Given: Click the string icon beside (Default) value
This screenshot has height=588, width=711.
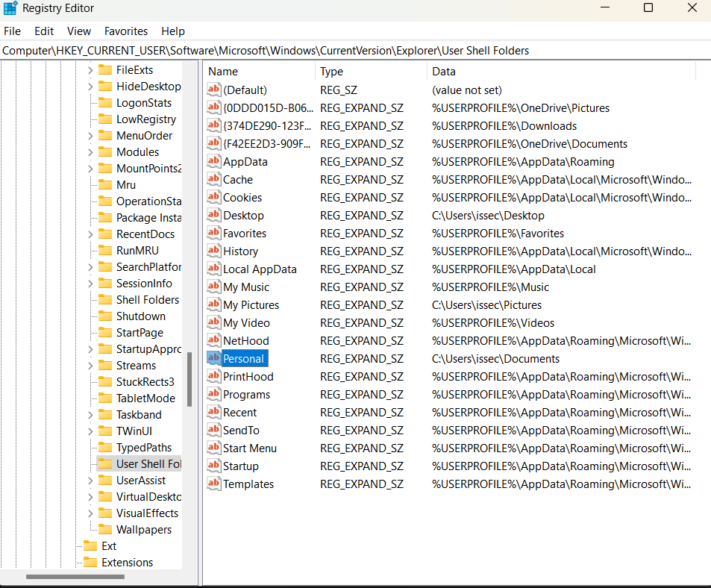Looking at the screenshot, I should click(x=213, y=90).
